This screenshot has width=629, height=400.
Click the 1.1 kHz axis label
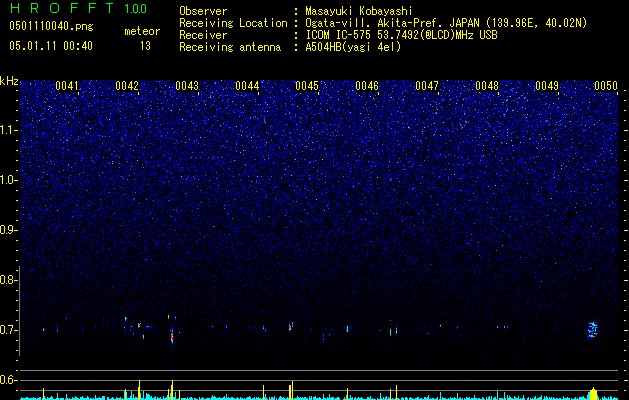point(9,130)
